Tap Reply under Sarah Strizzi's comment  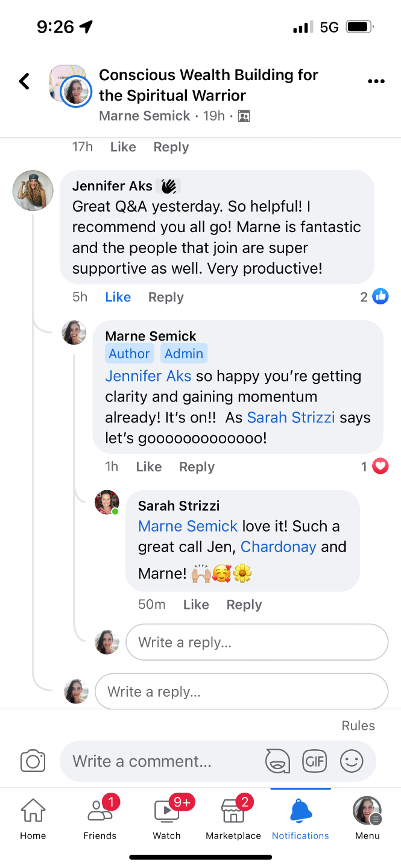tap(244, 605)
